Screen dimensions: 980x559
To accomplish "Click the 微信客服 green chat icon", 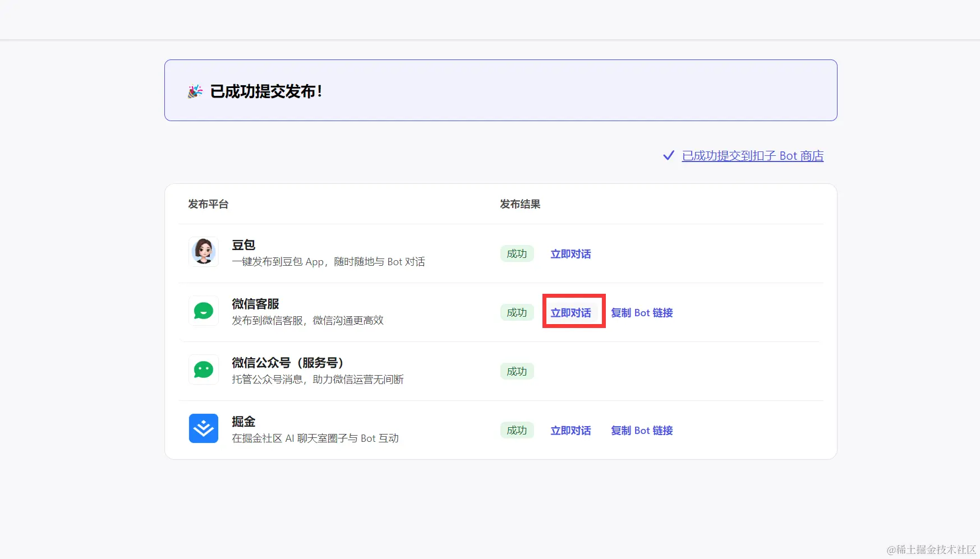I will (x=204, y=311).
